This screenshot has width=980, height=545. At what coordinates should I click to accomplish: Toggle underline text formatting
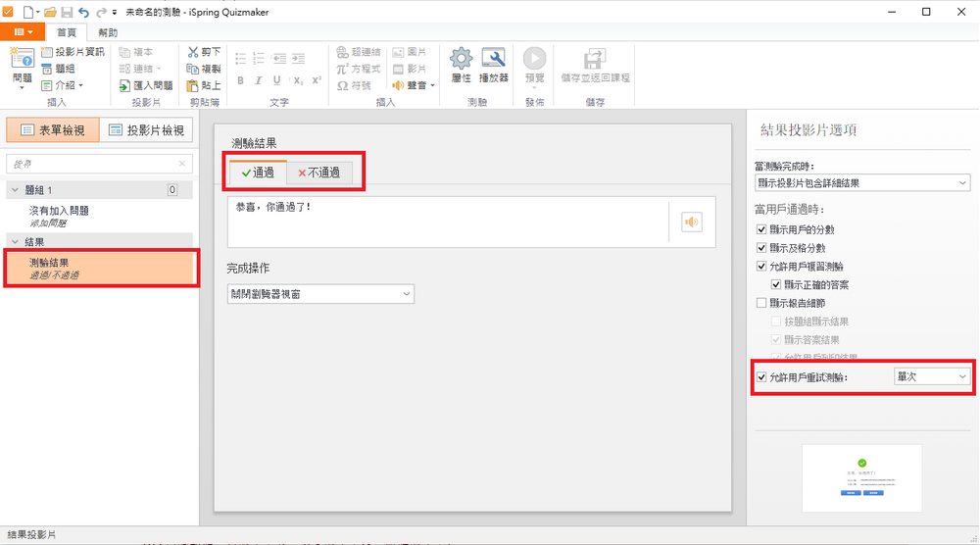click(x=277, y=80)
